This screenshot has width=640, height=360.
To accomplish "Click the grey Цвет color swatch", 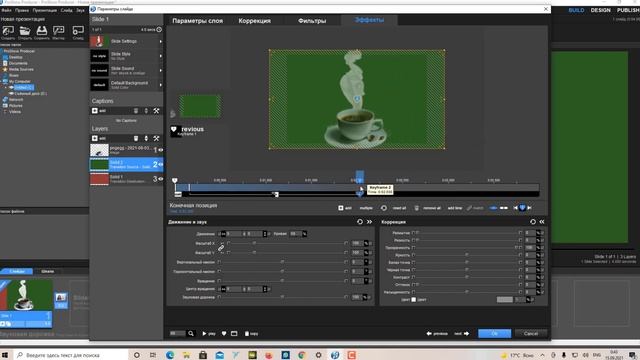I will click(504, 300).
